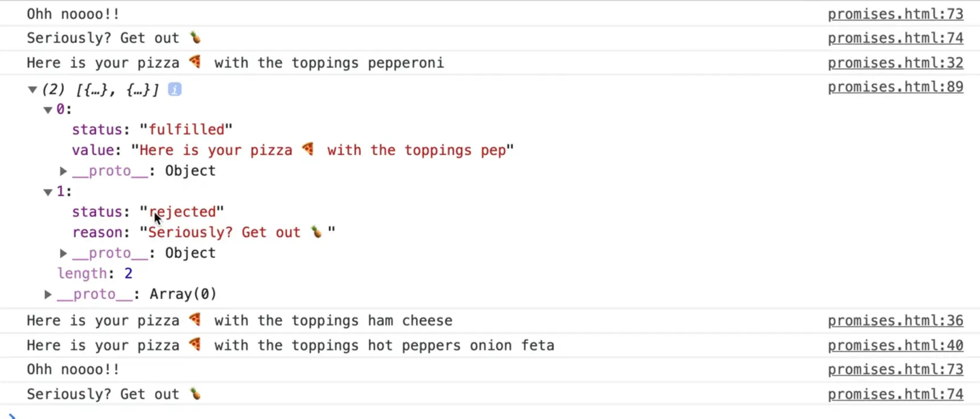980x419 pixels.
Task: Follow the promises.html:36 source link
Action: [895, 321]
